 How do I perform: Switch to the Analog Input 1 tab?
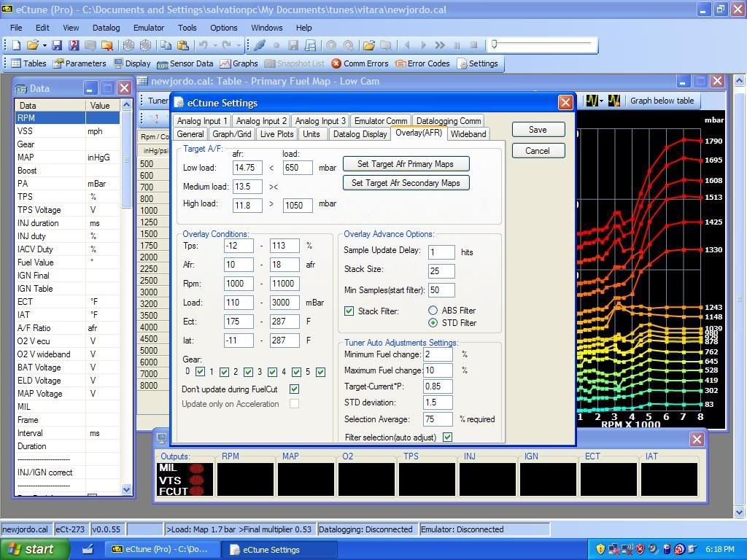tap(202, 121)
